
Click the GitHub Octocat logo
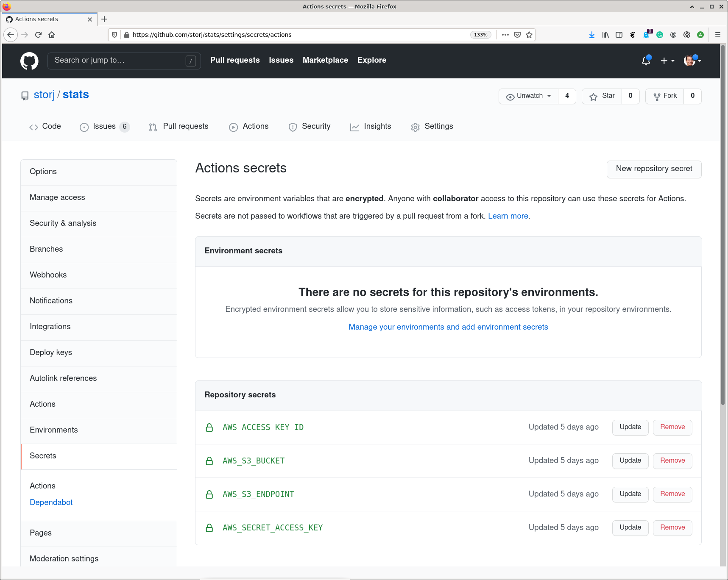[29, 61]
